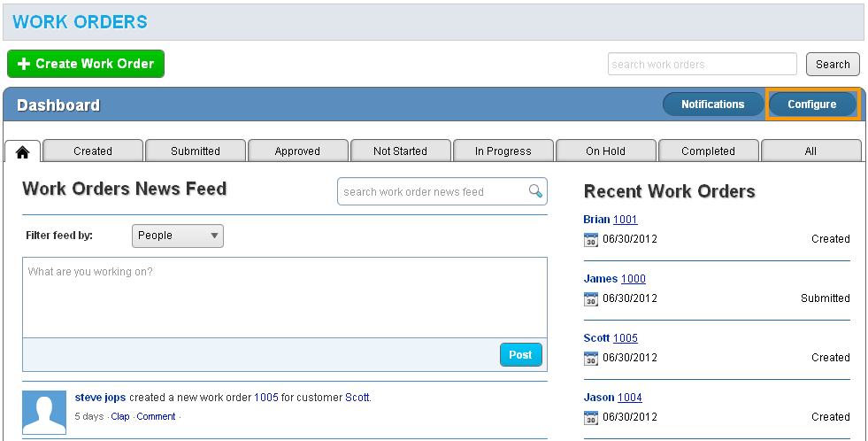The width and height of the screenshot is (868, 441).
Task: Open the Configure button
Action: click(811, 104)
